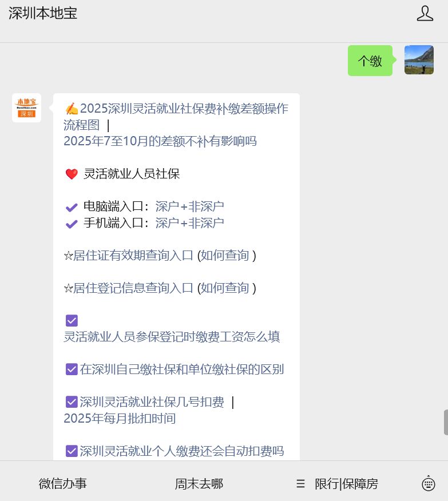
Task: Open the account profile icon at top right
Action: [425, 14]
